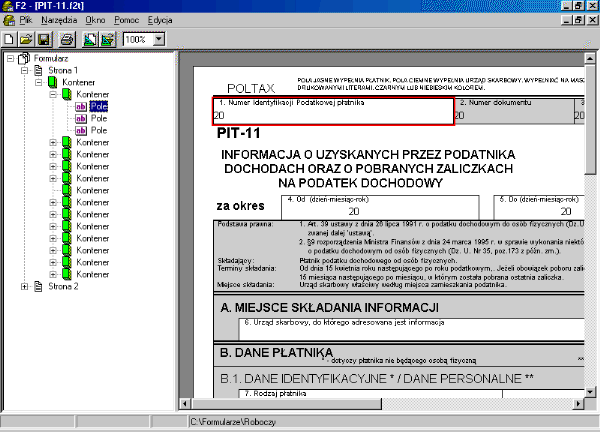Image resolution: width=600 pixels, height=432 pixels.
Task: Select the Strona 1 tree node
Action: point(63,70)
